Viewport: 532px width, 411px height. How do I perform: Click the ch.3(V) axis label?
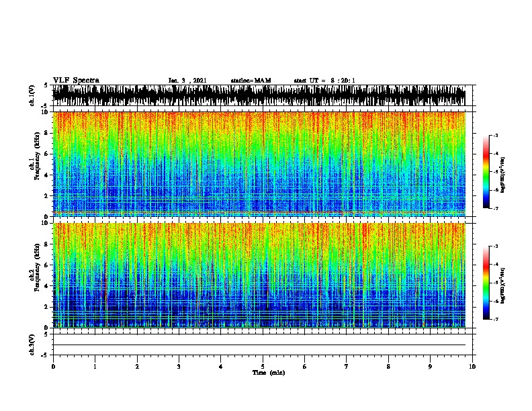(x=32, y=345)
